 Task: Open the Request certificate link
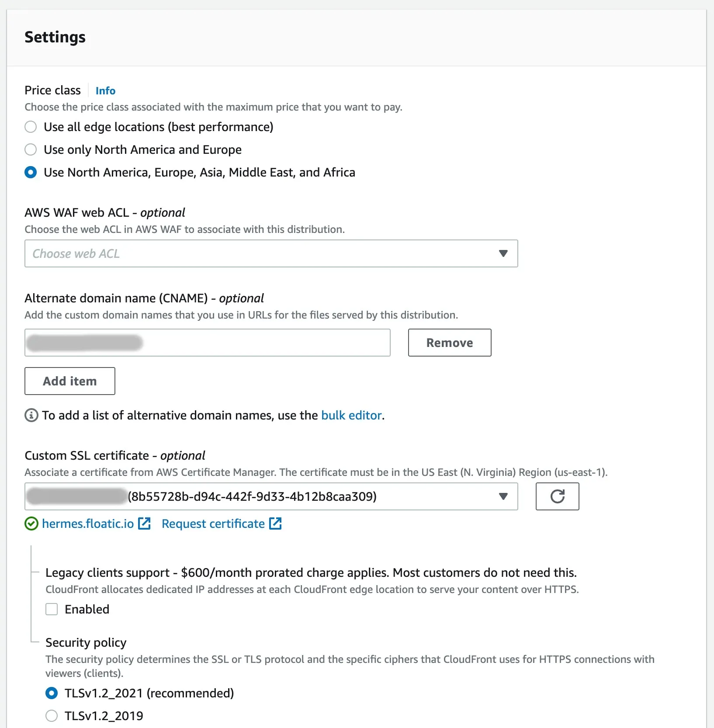click(x=213, y=523)
